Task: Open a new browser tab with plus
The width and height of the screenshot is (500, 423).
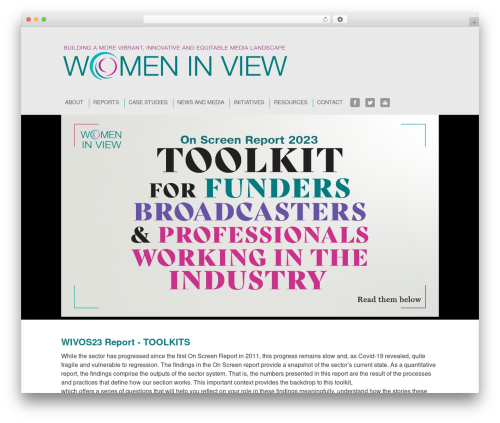Action: point(474,22)
